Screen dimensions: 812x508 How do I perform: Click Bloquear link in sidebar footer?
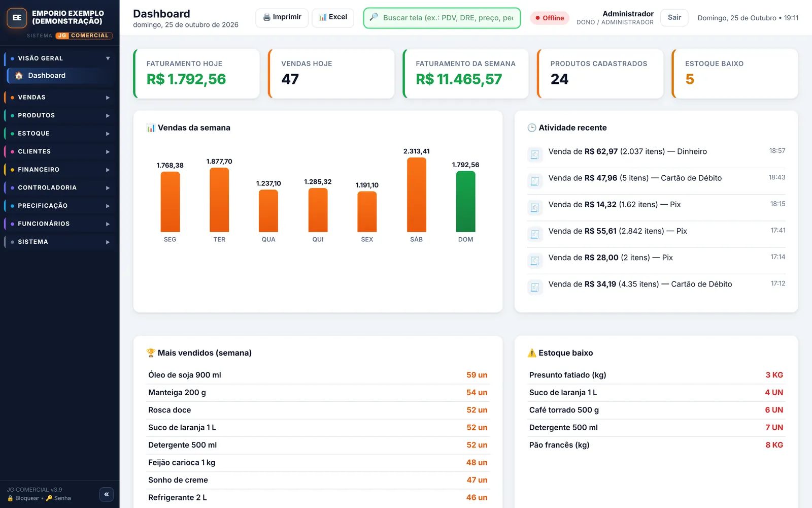(x=23, y=498)
